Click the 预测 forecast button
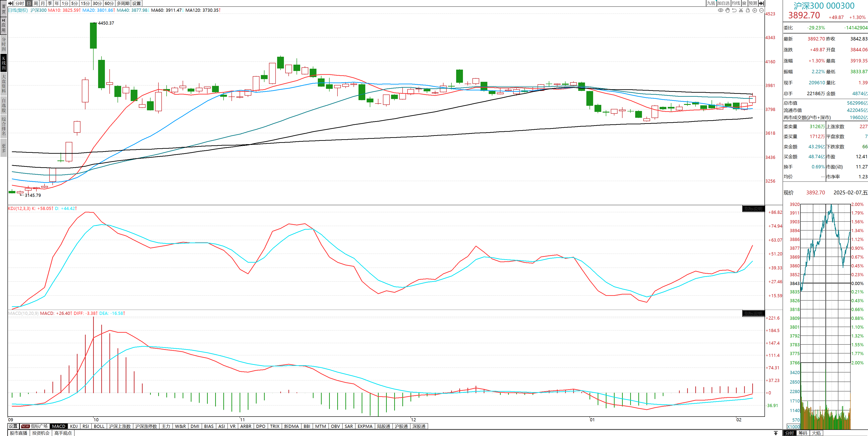 pos(753,3)
